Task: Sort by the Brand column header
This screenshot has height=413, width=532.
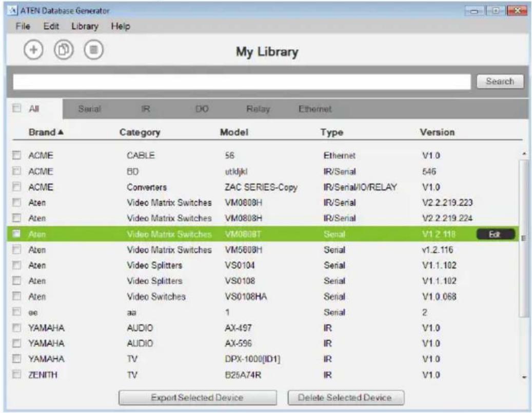Action: tap(46, 132)
